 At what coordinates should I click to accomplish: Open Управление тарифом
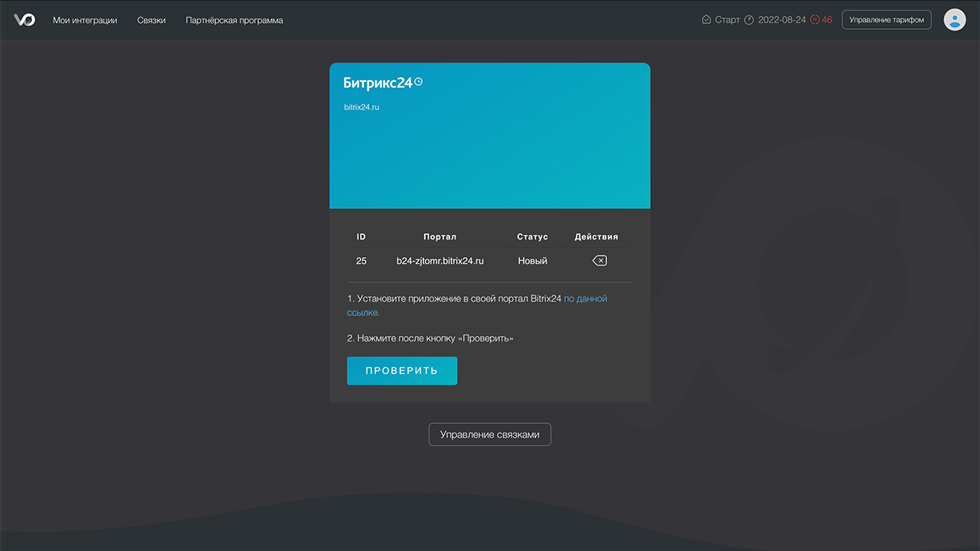pyautogui.click(x=887, y=20)
